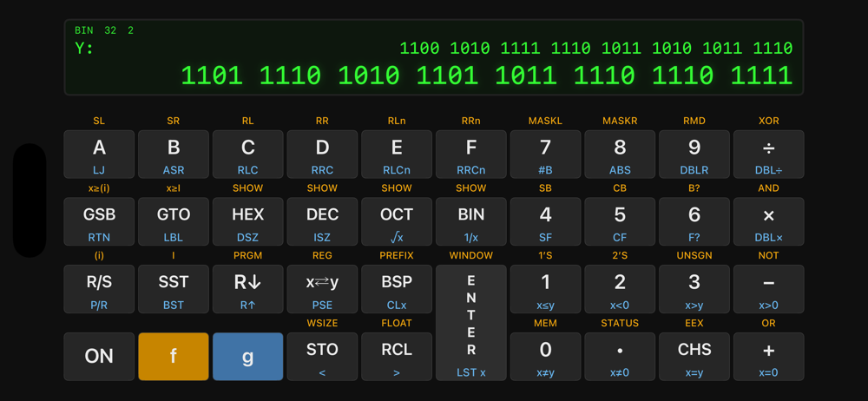Tap the plus + key
The image size is (868, 401).
click(x=768, y=357)
